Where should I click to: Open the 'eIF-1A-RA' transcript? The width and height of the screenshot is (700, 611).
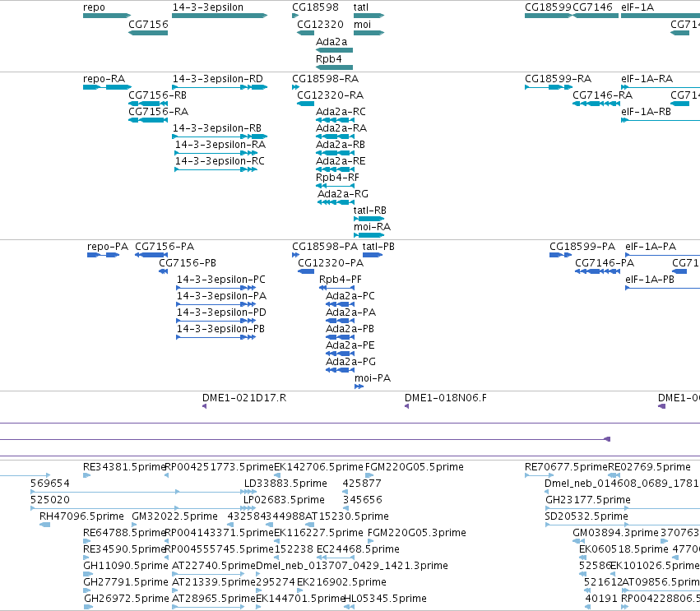pyautogui.click(x=647, y=79)
